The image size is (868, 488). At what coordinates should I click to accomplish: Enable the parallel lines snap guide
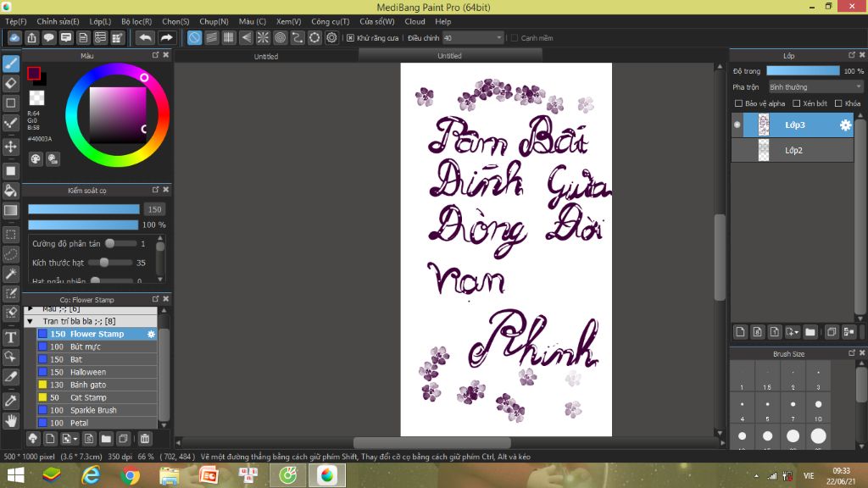pyautogui.click(x=211, y=37)
